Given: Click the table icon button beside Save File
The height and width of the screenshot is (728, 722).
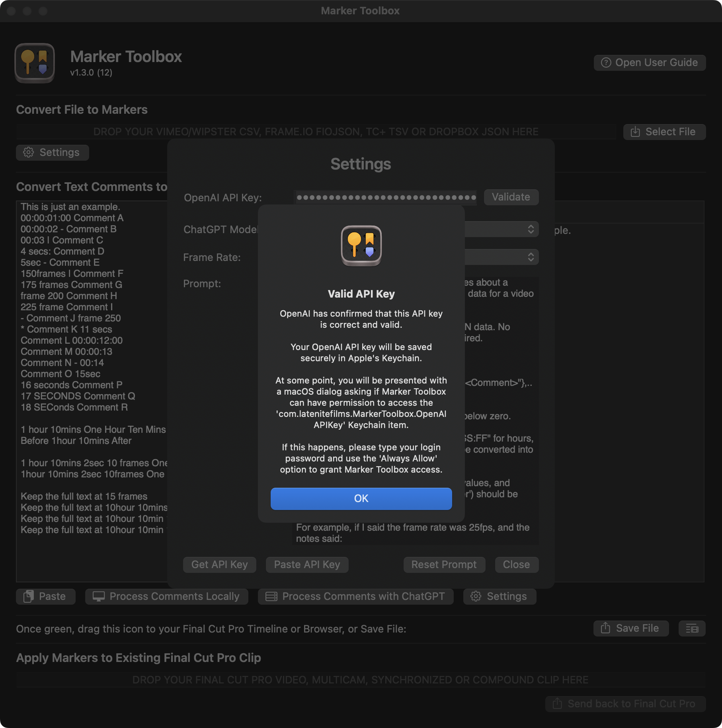Looking at the screenshot, I should [692, 629].
